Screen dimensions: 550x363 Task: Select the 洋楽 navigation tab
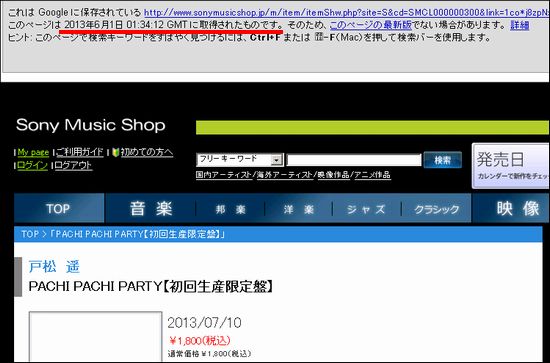(299, 209)
